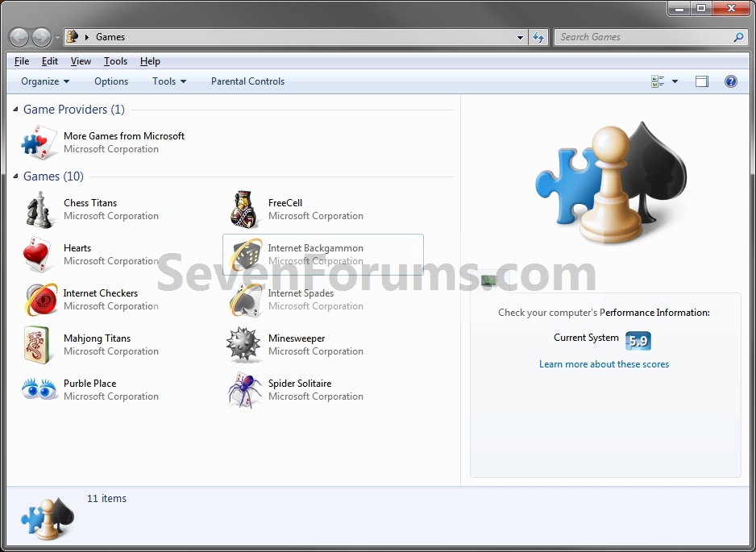Viewport: 756px width, 552px height.
Task: Open Purble Place
Action: tap(89, 384)
